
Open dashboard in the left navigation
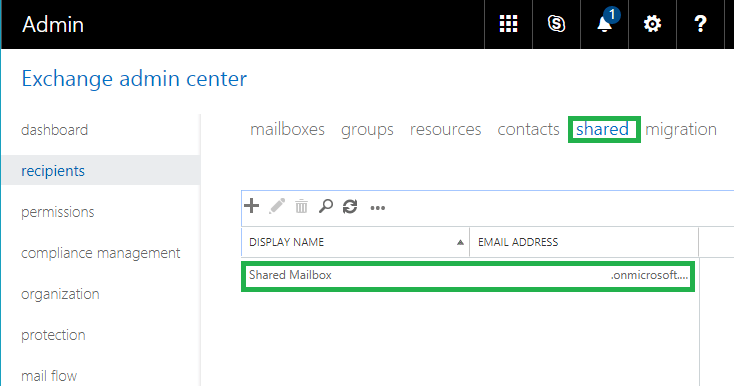click(54, 130)
